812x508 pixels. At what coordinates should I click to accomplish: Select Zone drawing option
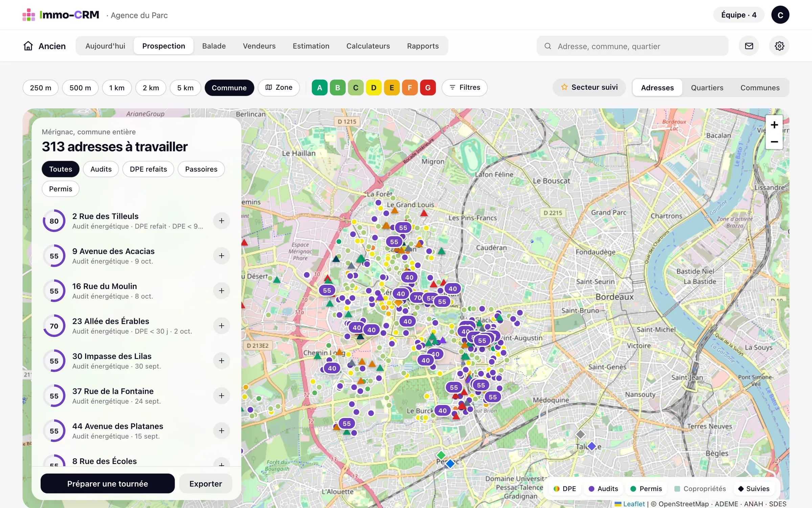[x=279, y=87]
